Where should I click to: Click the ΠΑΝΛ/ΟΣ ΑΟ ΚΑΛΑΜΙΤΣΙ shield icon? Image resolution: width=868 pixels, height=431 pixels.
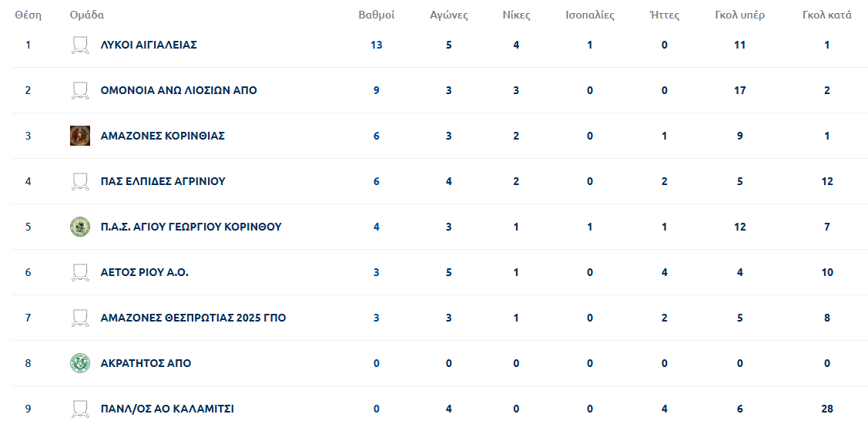(79, 409)
